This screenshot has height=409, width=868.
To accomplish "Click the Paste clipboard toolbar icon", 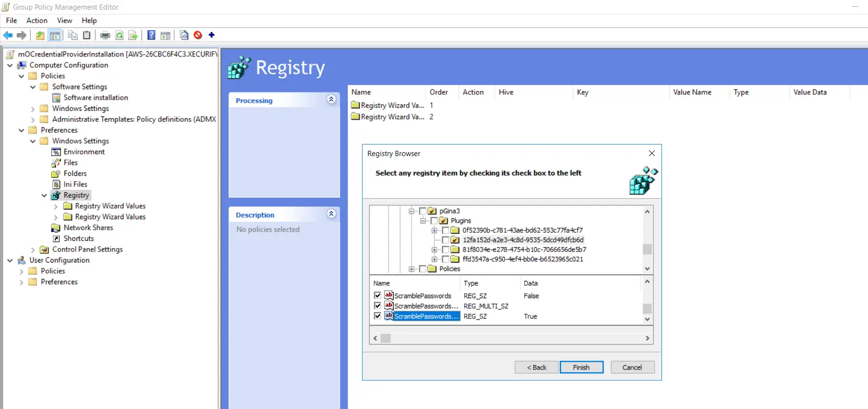I will (x=87, y=35).
